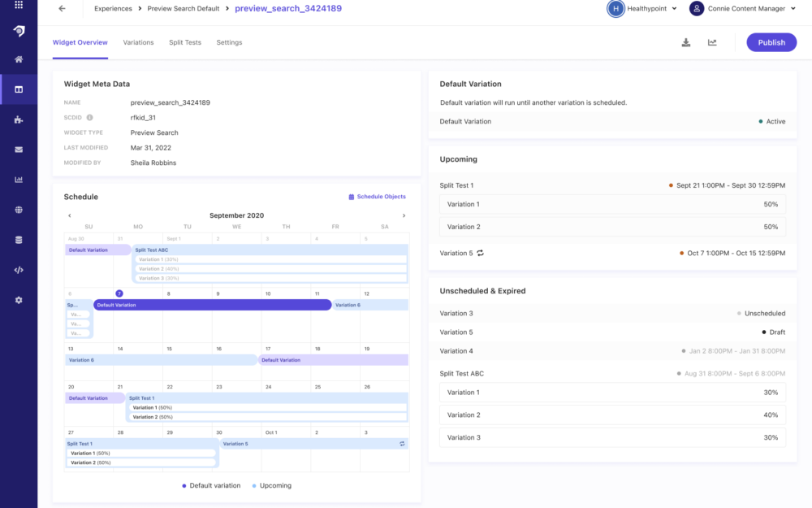Viewport: 812px width, 508px height.
Task: Go to previous month in calendar
Action: [70, 215]
